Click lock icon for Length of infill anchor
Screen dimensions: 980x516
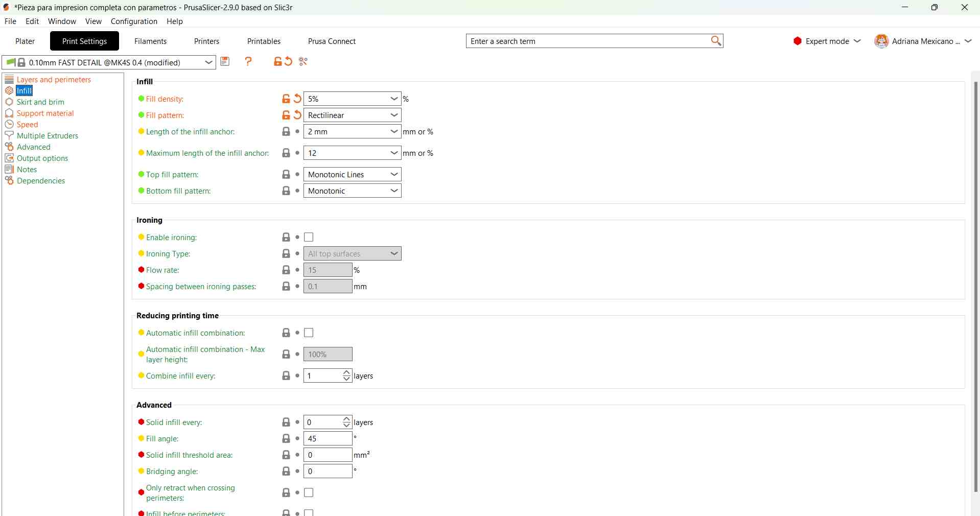coord(286,132)
